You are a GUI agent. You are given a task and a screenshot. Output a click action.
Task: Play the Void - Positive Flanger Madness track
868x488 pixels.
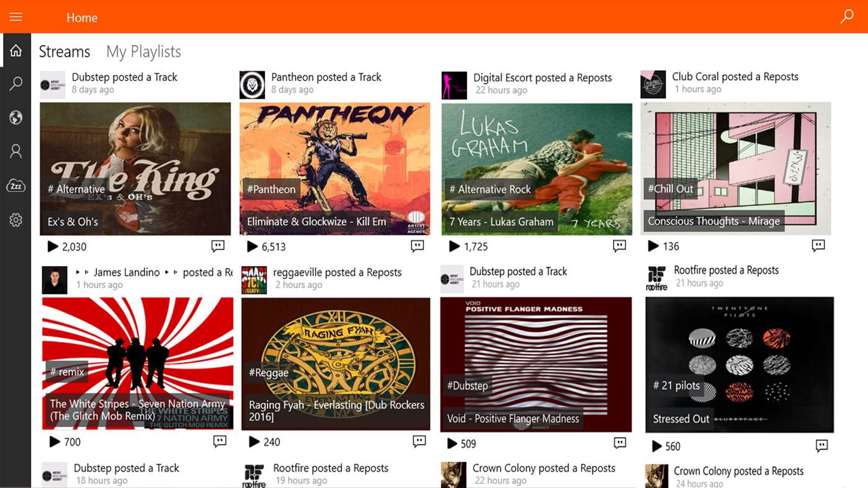click(x=452, y=443)
